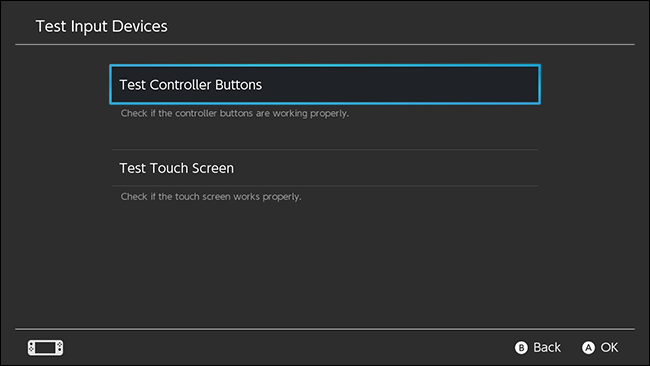Select the highlighted blue-bordered menu entry
This screenshot has height=366, width=650.
point(325,85)
